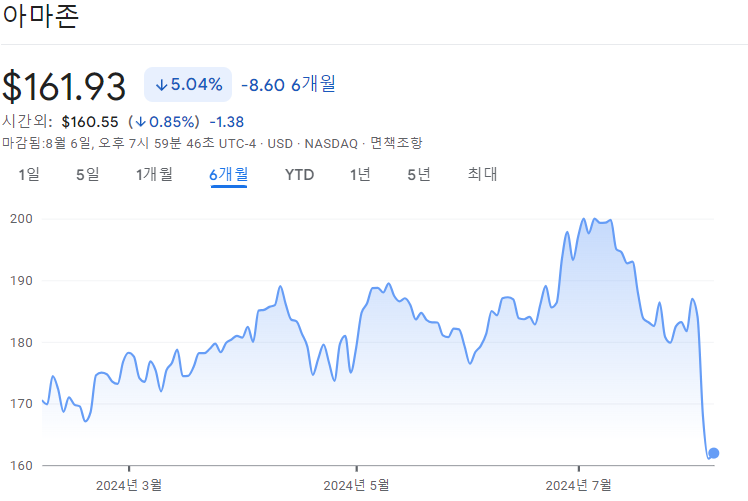Click the 5.04% down change badge
This screenshot has width=748, height=501.
pos(188,84)
